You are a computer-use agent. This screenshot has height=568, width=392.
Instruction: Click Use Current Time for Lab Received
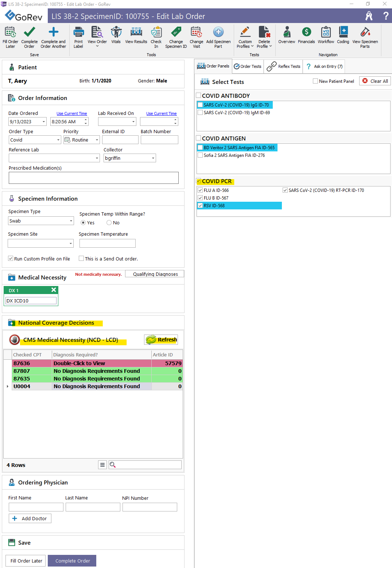click(x=162, y=113)
